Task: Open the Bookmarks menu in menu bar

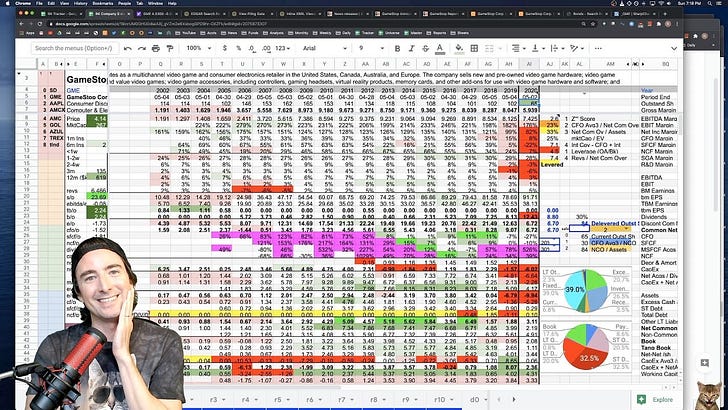Action: pos(103,3)
